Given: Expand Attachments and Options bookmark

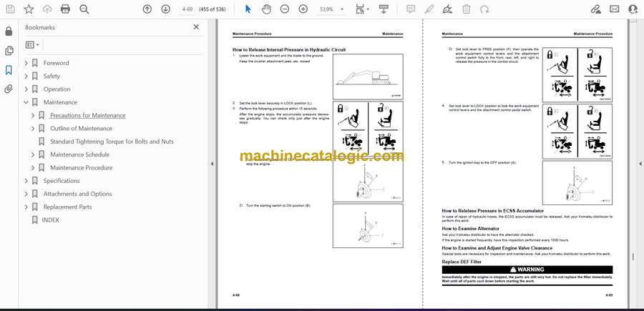Looking at the screenshot, I should [x=26, y=194].
